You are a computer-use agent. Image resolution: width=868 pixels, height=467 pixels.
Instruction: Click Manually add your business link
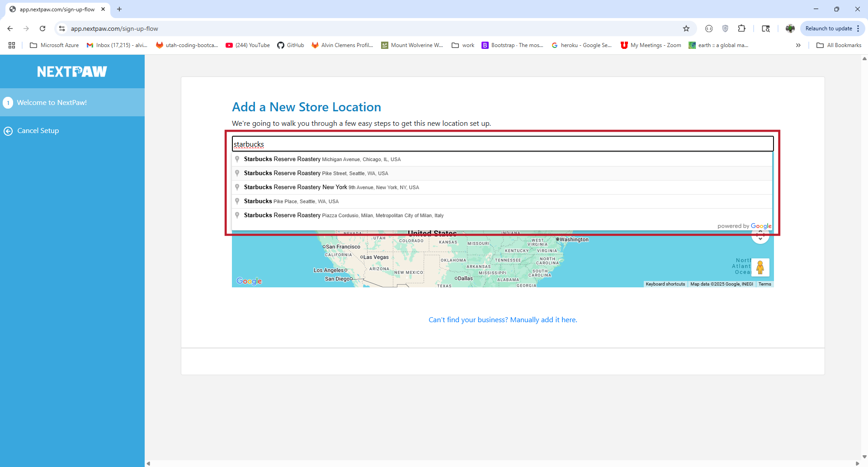tap(503, 320)
